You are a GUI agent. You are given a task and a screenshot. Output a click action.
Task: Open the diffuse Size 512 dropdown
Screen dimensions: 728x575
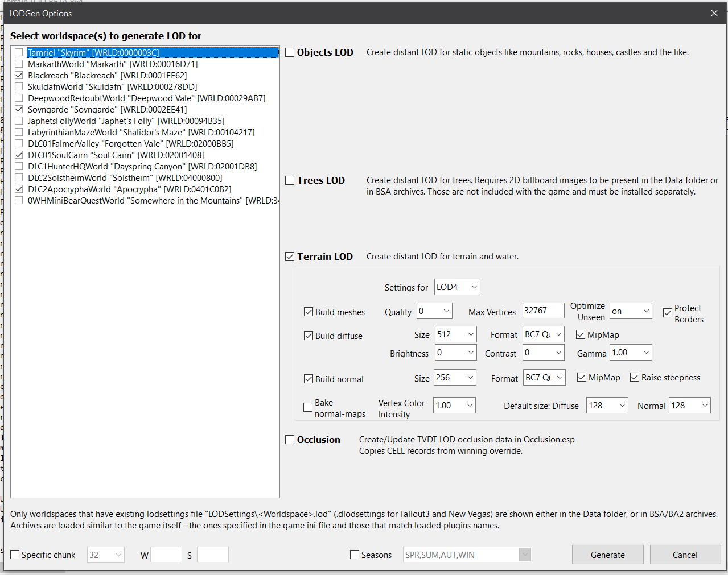[455, 334]
